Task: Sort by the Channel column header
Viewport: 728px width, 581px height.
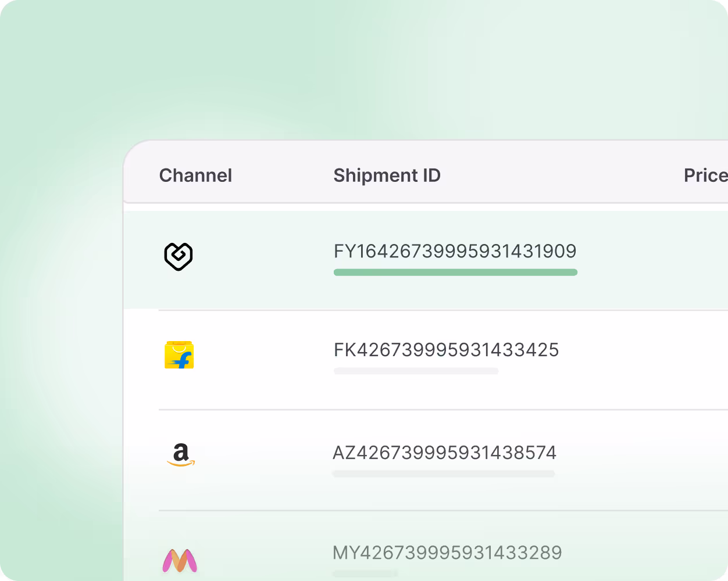Action: tap(195, 175)
